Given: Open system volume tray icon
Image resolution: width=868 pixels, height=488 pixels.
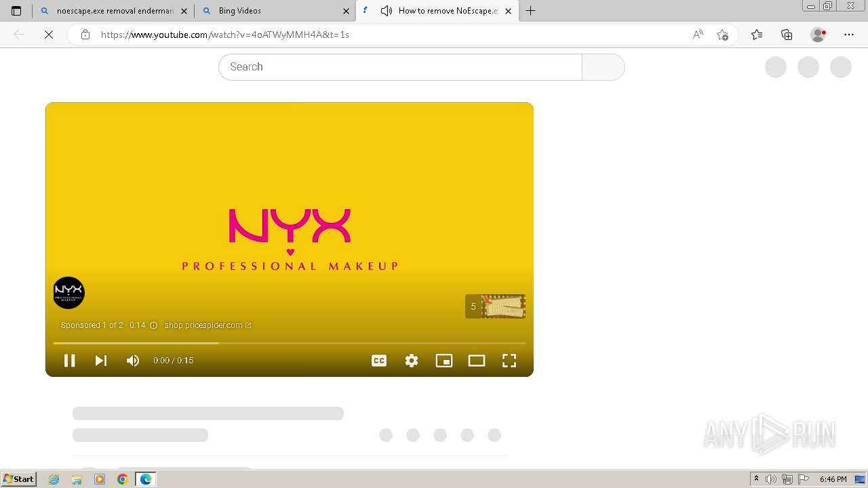Looking at the screenshot, I should coord(771,479).
